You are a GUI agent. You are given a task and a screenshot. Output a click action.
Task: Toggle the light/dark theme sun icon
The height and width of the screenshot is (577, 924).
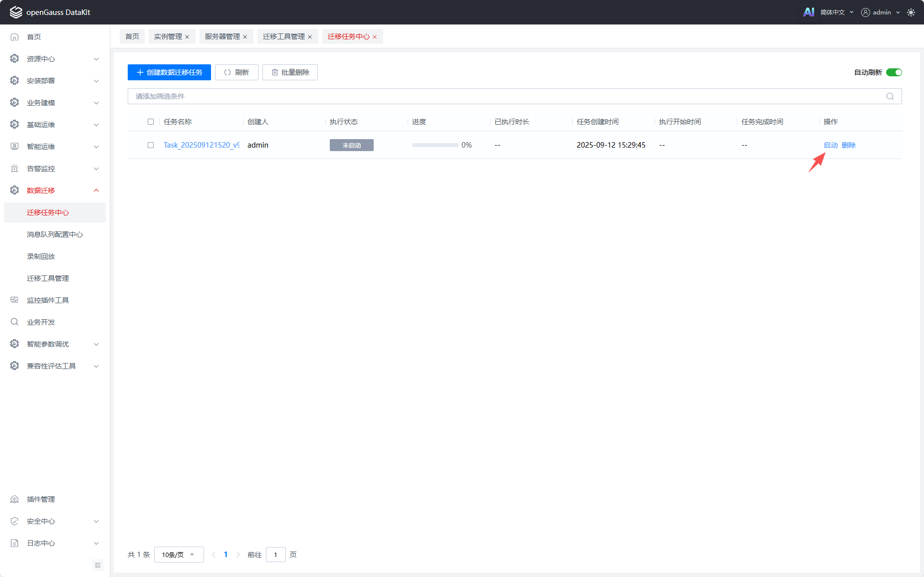pyautogui.click(x=911, y=12)
